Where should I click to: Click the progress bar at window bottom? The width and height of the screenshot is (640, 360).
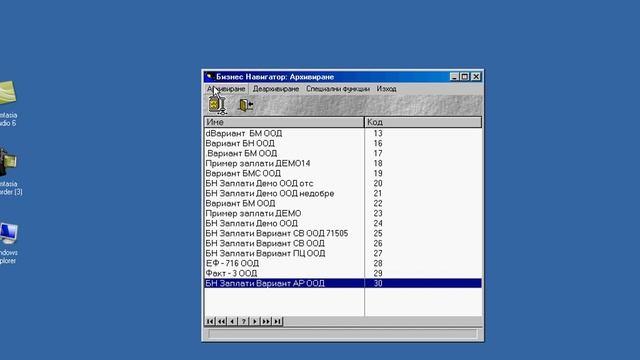point(342,334)
